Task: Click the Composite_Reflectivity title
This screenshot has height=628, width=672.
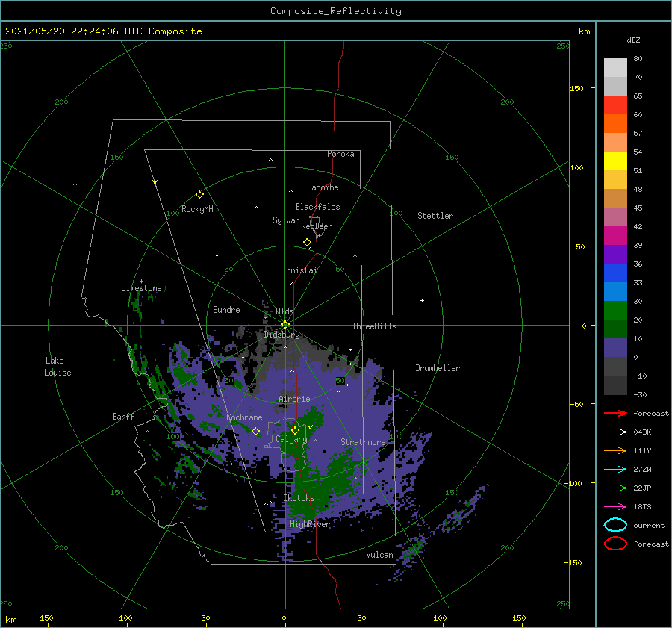Action: tap(336, 11)
